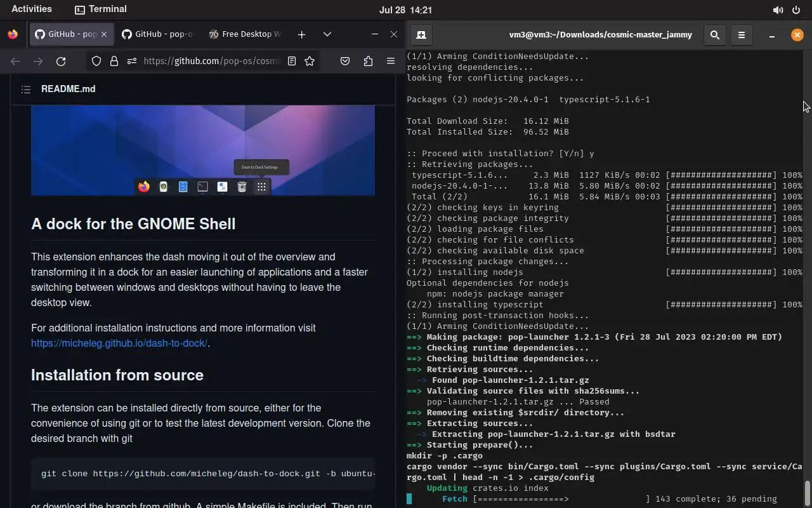
Task: Expand the list all tabs dropdown
Action: pyautogui.click(x=327, y=34)
